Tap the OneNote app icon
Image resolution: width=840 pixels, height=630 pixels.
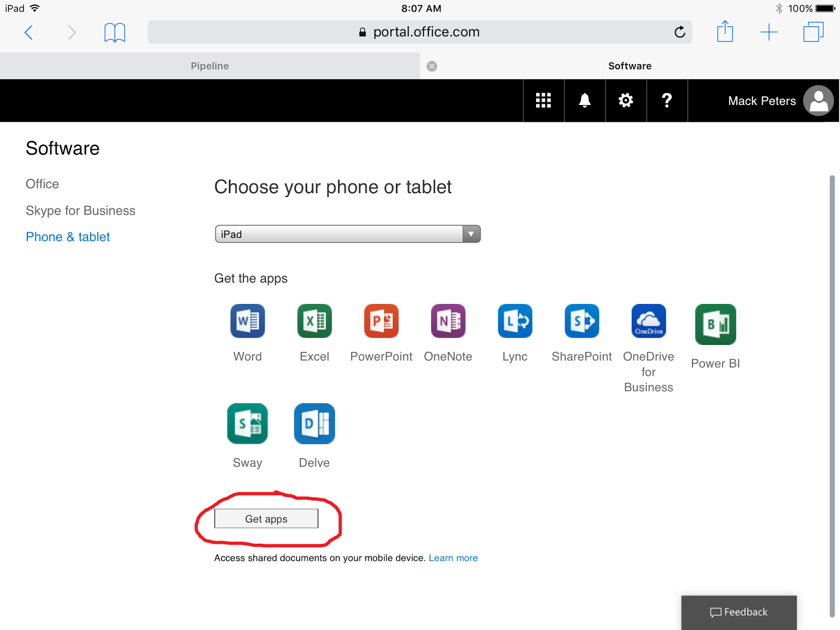pos(448,321)
